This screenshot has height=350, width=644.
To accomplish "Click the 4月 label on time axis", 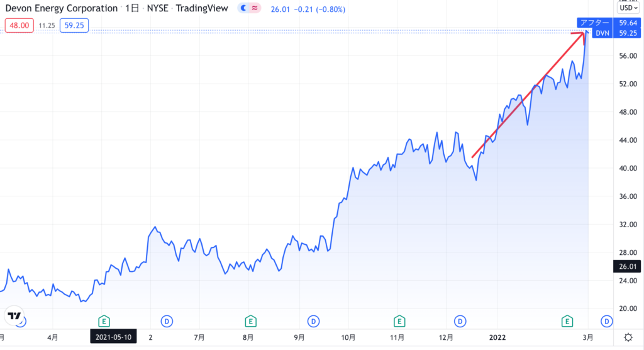I will 53,337.
